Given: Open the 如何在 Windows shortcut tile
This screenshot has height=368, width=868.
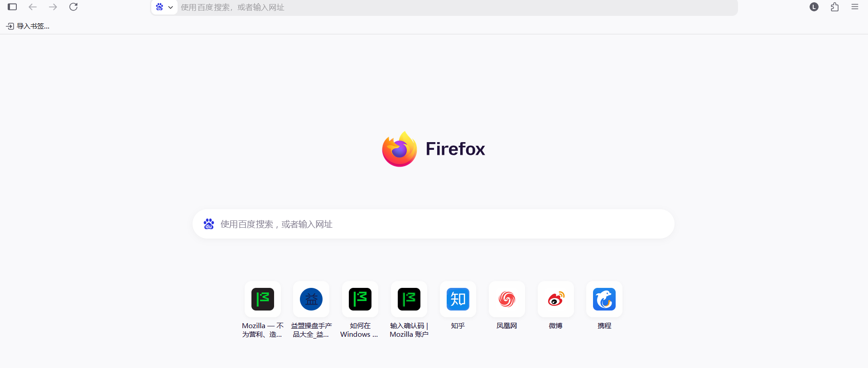Looking at the screenshot, I should coord(360,299).
